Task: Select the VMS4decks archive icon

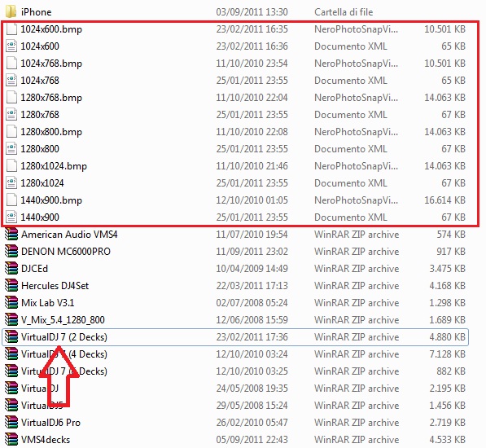Action: click(x=11, y=440)
